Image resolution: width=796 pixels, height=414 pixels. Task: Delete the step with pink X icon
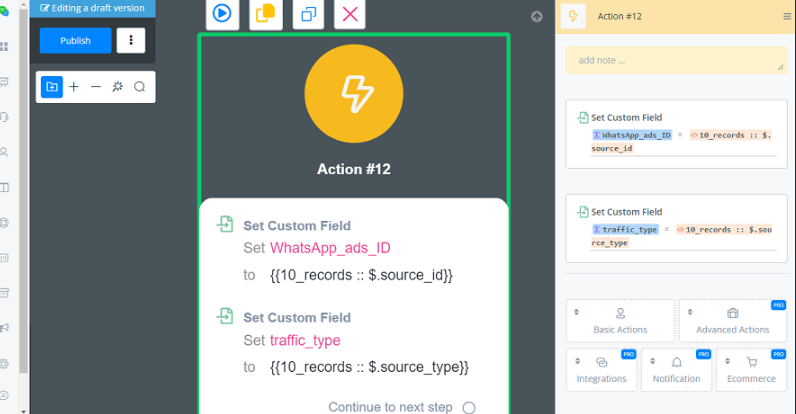[350, 14]
